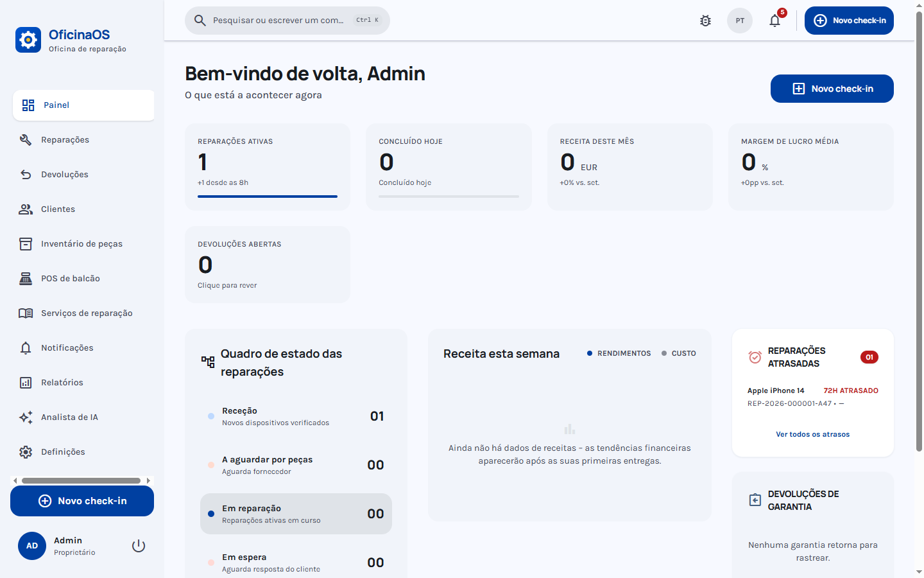This screenshot has height=578, width=924.
Task: Toggle the Rendimentos chart legend
Action: [x=619, y=353]
